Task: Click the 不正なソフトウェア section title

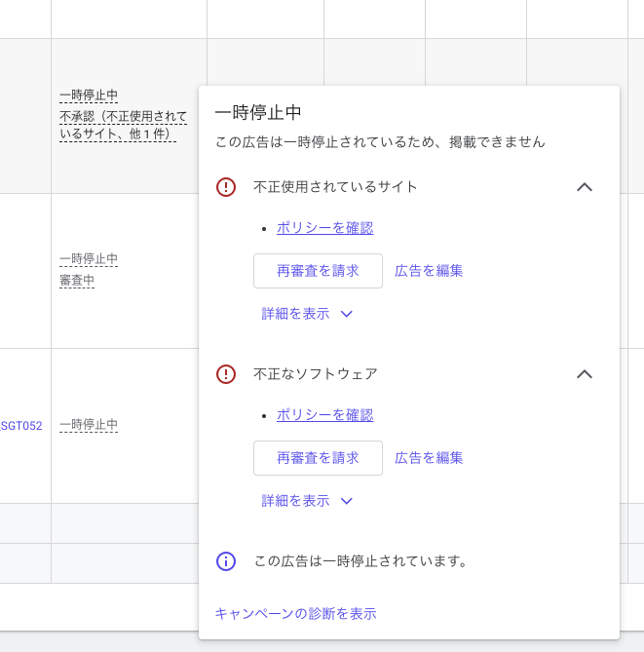Action: (316, 374)
